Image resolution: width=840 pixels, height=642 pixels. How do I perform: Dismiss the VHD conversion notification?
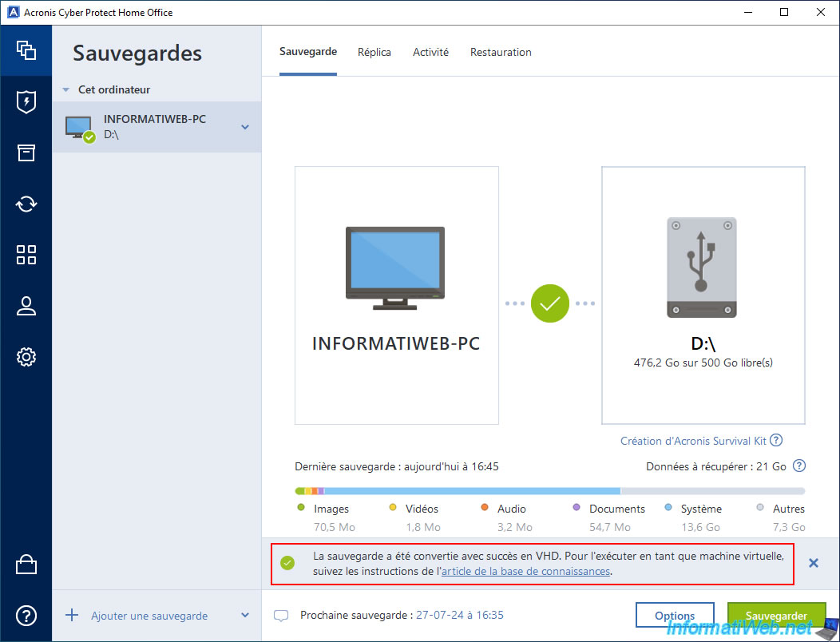pyautogui.click(x=813, y=563)
